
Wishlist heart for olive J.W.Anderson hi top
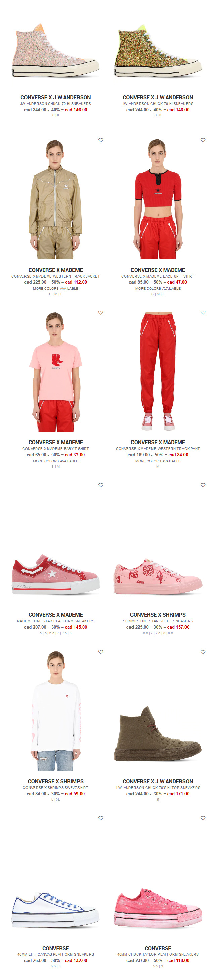click(203, 652)
